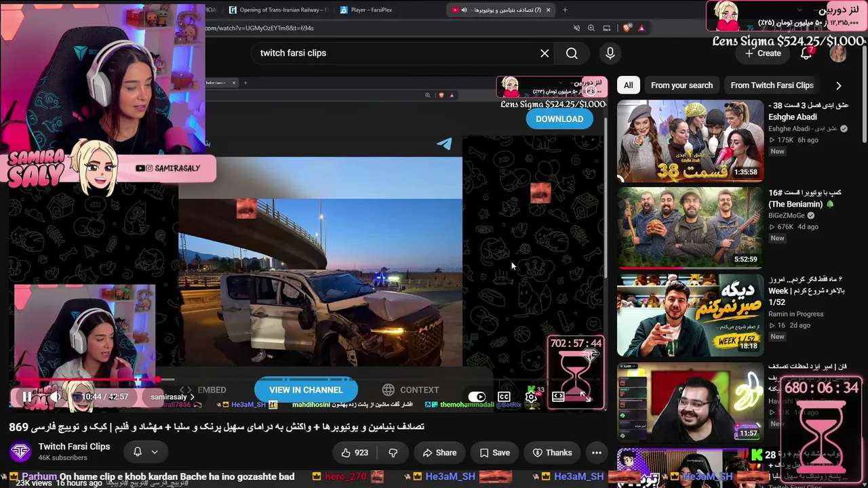Show more filter chips with right arrow
The image size is (868, 488).
838,85
